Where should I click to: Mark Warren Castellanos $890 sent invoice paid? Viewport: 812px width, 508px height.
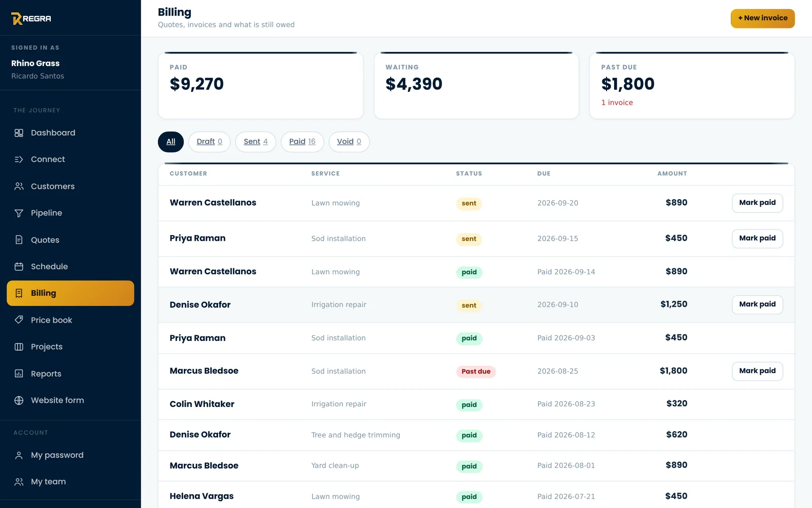[757, 203]
